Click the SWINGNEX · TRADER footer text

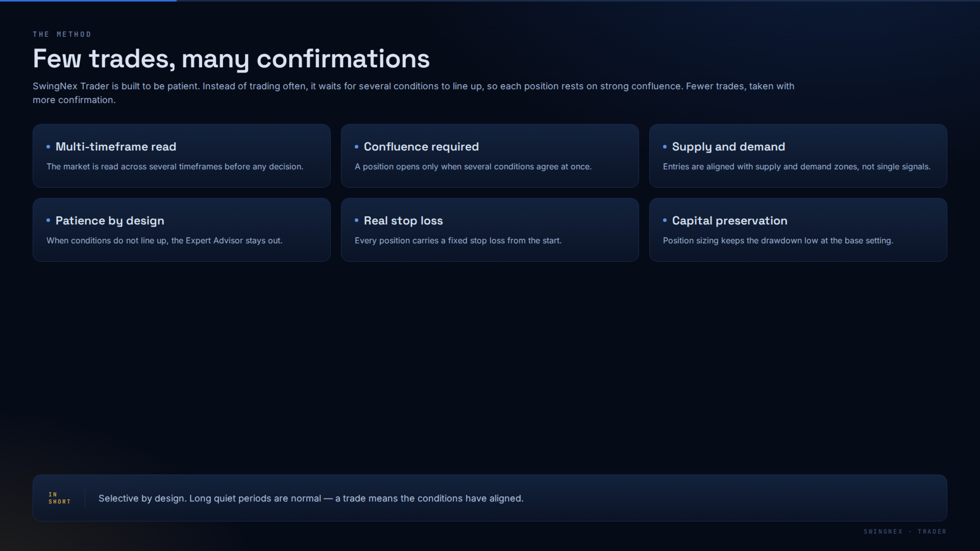tap(905, 532)
